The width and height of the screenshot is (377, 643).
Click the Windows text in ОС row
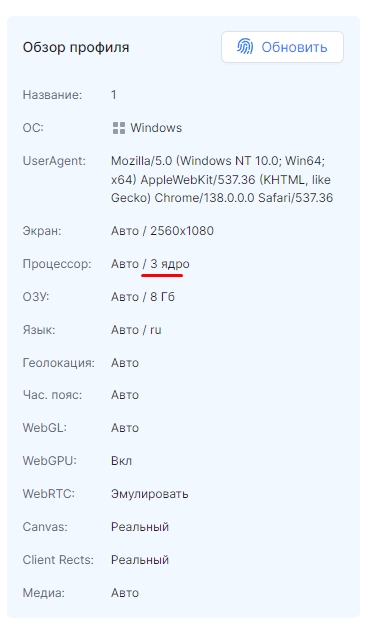click(156, 128)
